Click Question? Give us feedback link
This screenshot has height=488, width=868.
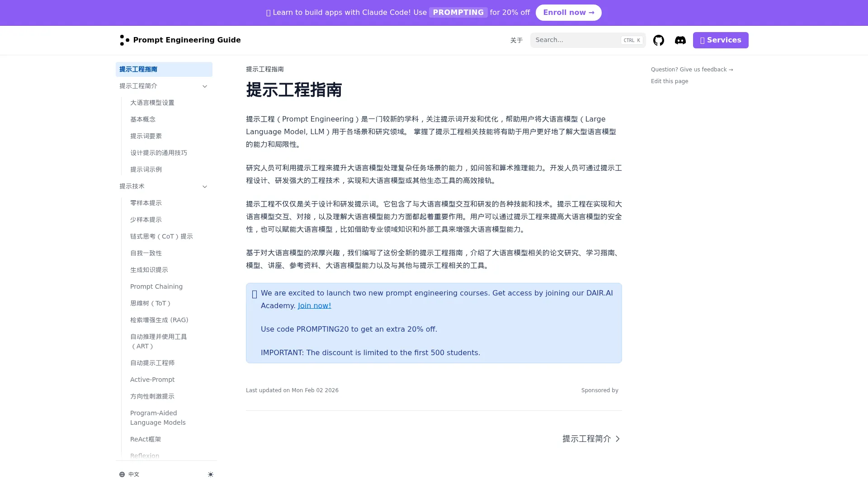tap(692, 70)
